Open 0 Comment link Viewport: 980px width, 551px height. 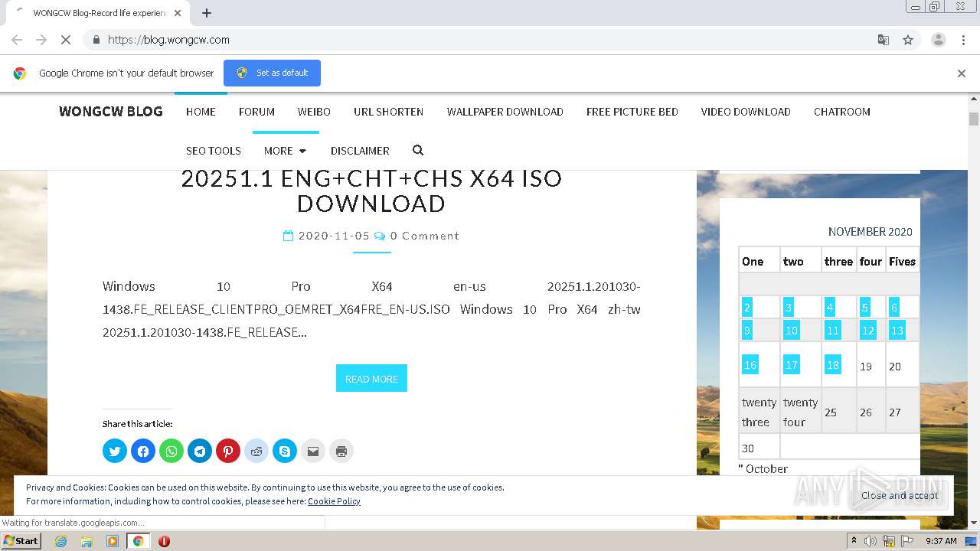coord(424,236)
